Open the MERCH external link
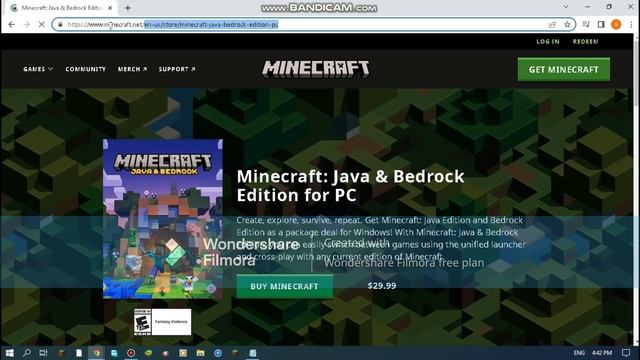Image resolution: width=640 pixels, height=360 pixels. pyautogui.click(x=132, y=69)
